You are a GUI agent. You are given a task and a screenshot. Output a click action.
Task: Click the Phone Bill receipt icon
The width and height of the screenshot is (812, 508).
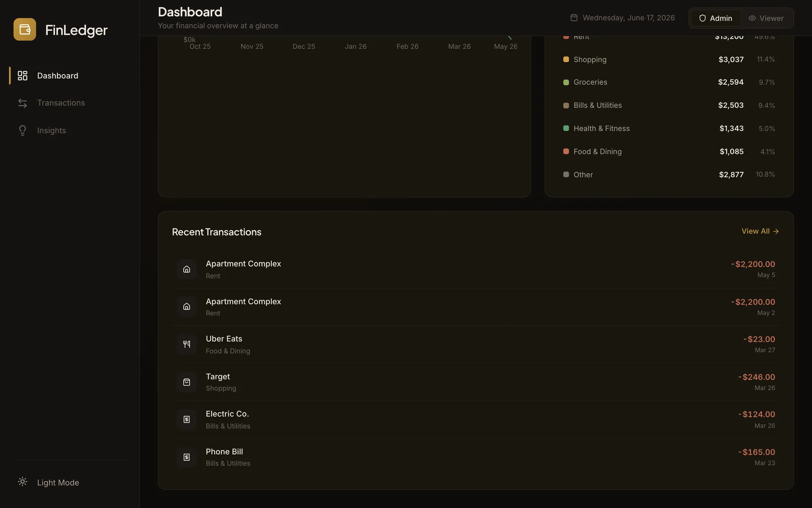pos(187,457)
